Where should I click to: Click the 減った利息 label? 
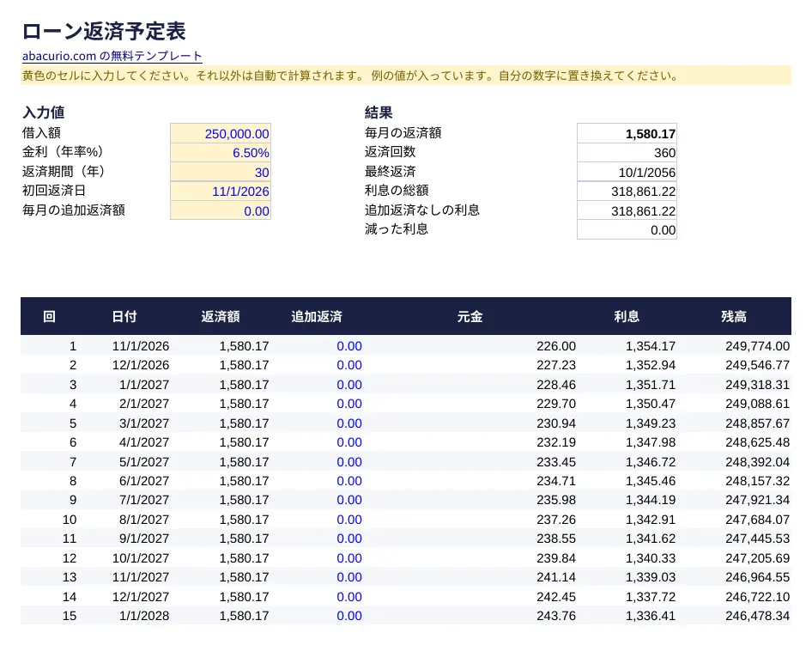pos(397,229)
